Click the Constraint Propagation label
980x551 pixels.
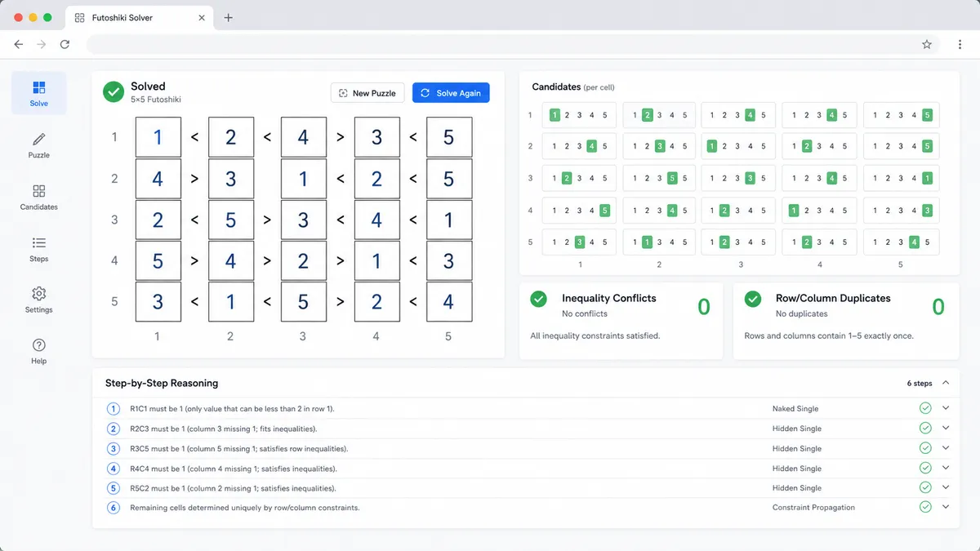click(x=813, y=507)
